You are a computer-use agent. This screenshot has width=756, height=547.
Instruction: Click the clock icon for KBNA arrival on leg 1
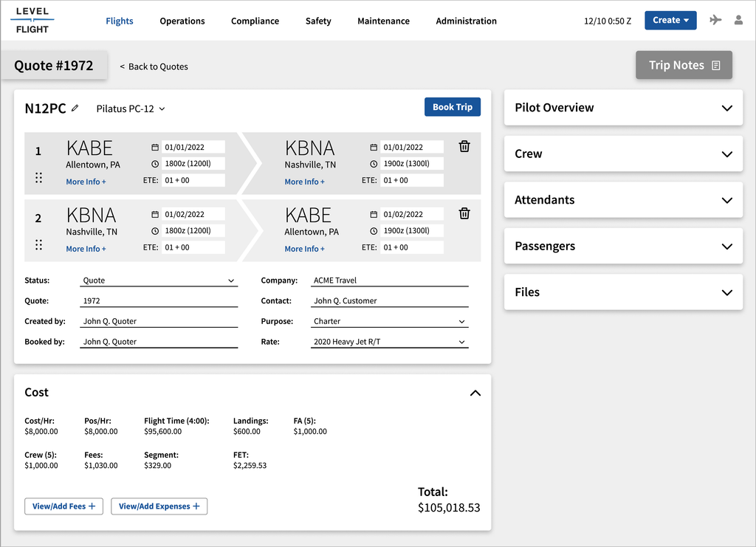374,164
